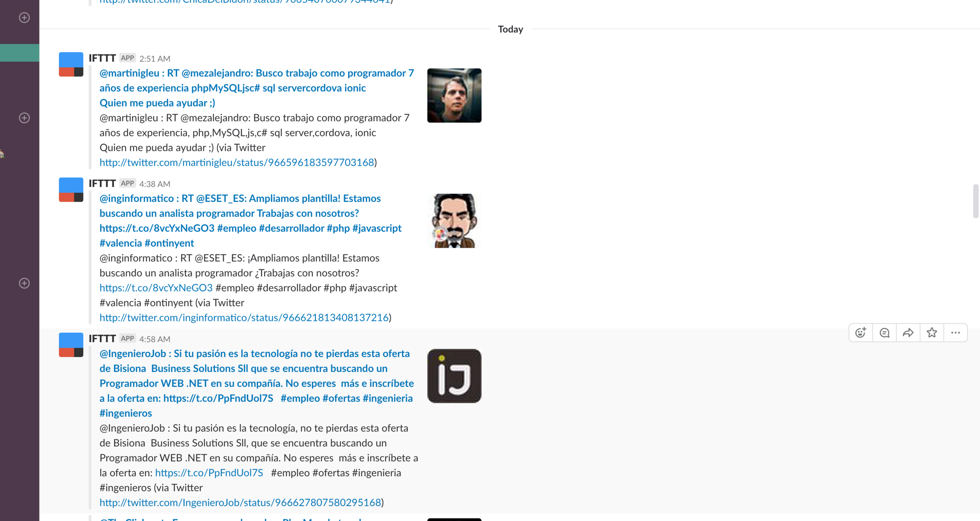Open more actions for hovered message
The height and width of the screenshot is (521, 980).
coord(955,333)
